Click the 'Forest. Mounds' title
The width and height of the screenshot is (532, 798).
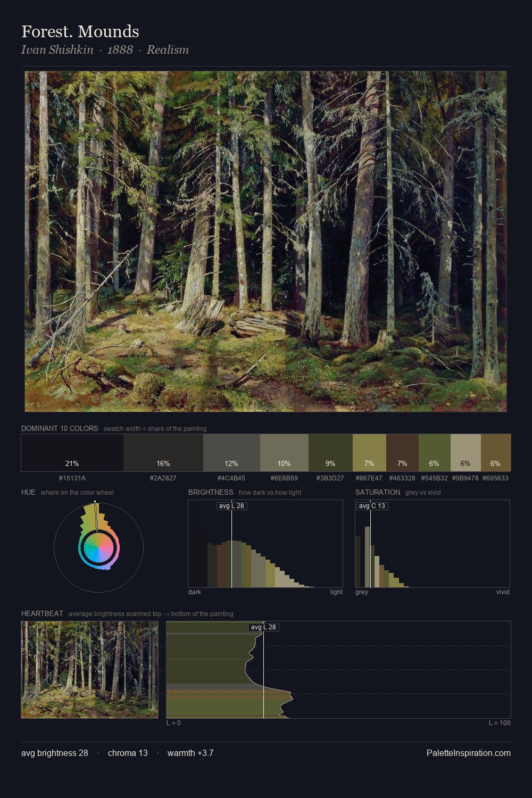(x=80, y=31)
